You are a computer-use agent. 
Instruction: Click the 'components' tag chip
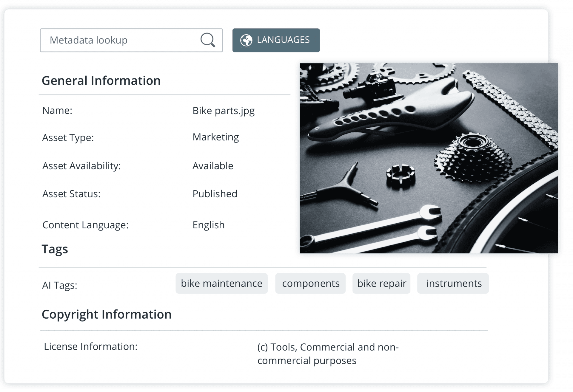coord(310,283)
